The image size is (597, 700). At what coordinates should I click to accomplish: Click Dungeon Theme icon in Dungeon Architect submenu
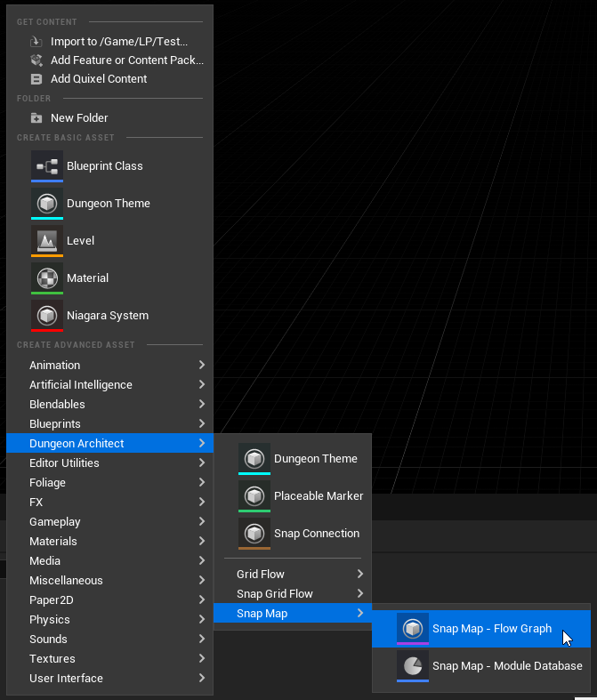(254, 459)
